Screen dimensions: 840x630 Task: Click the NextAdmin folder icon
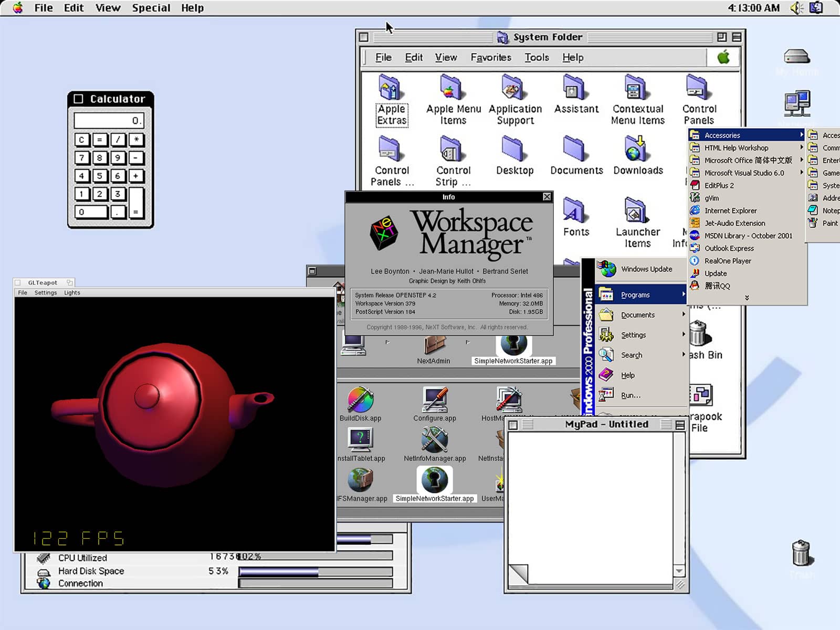(x=434, y=345)
